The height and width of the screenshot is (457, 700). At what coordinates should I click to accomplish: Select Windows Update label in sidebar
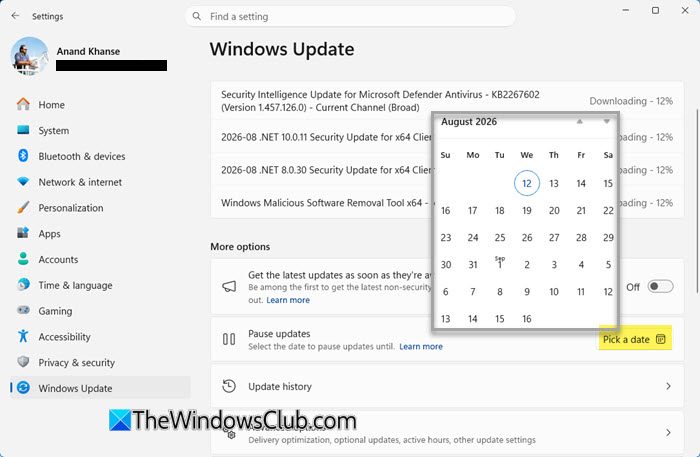tap(75, 388)
